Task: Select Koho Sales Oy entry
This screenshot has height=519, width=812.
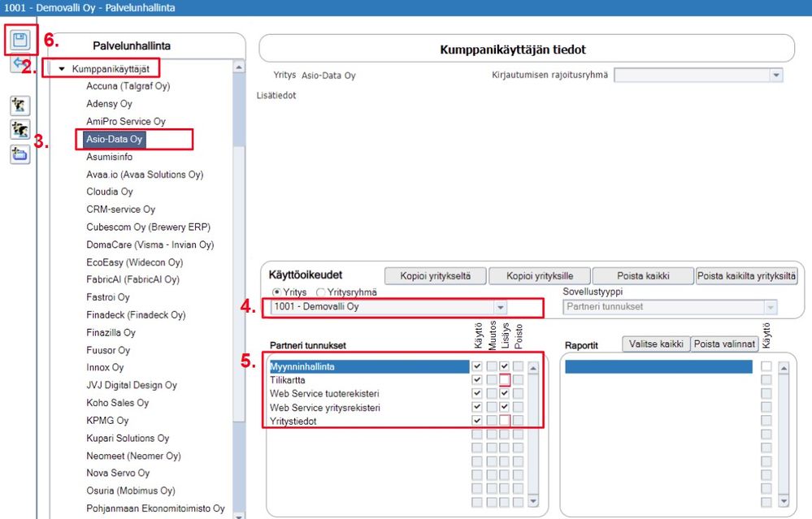Action: [x=118, y=403]
